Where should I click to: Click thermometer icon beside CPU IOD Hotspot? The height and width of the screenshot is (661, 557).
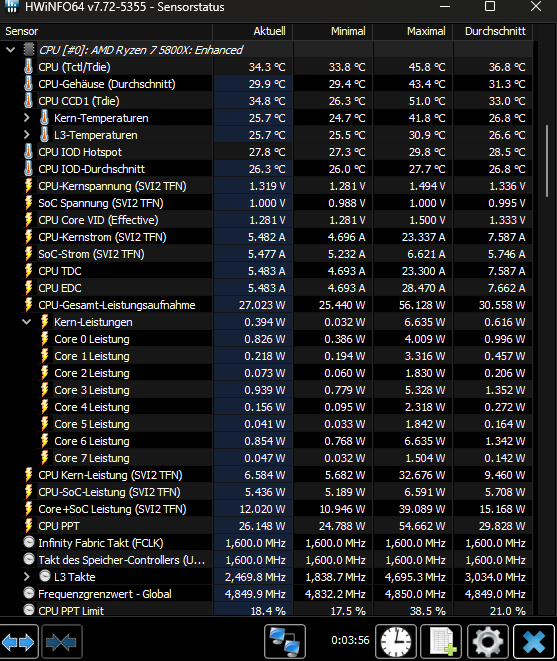[x=28, y=152]
